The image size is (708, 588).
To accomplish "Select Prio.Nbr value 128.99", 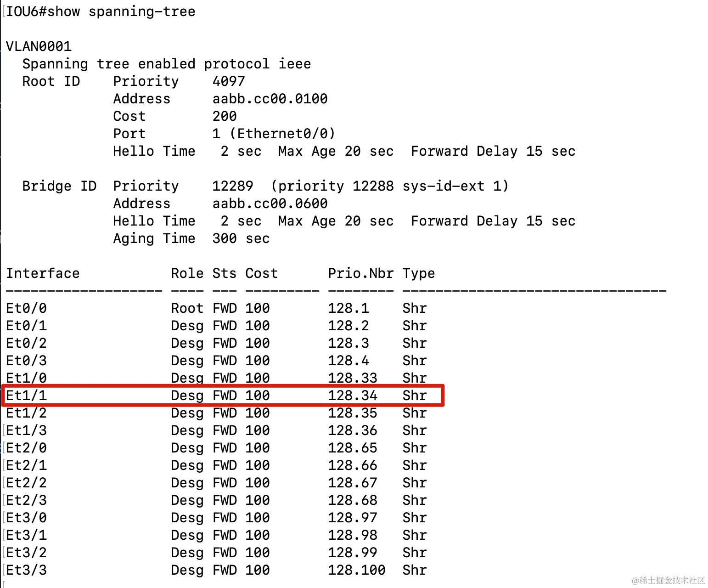I will click(x=353, y=553).
